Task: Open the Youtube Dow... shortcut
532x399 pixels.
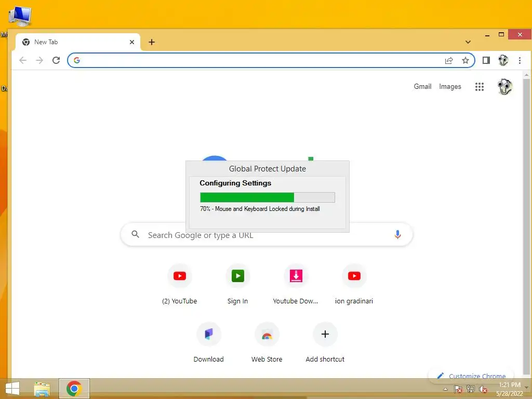Action: (296, 284)
